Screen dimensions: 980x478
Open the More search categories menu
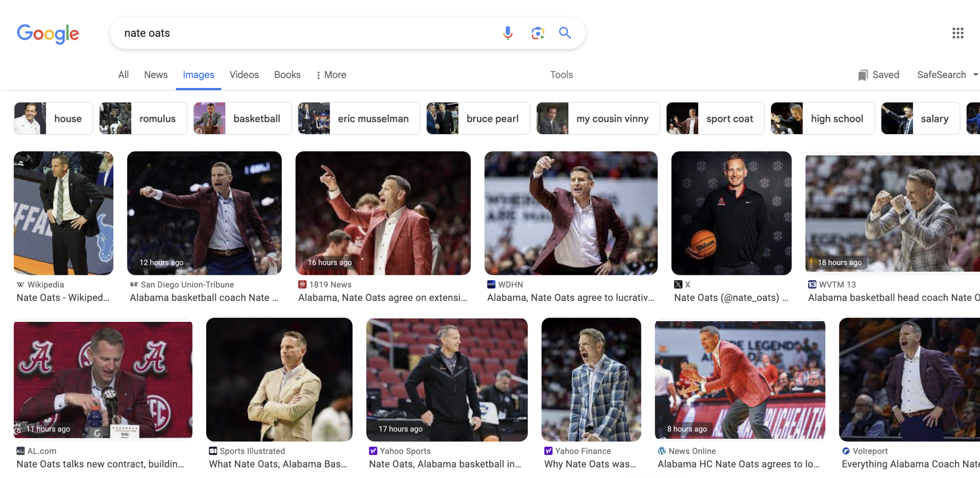pos(331,75)
